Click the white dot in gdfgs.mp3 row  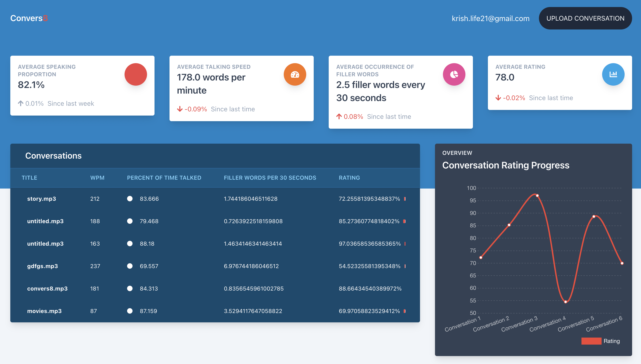pos(130,266)
